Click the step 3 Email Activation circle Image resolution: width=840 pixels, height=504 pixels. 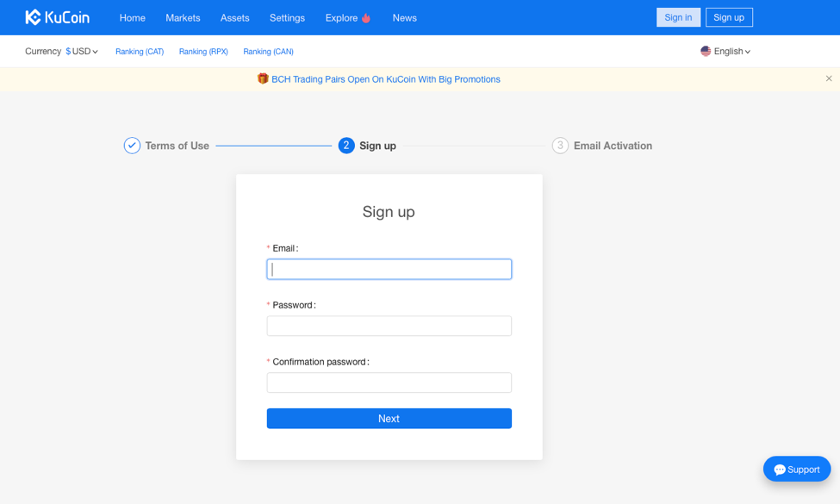tap(560, 145)
